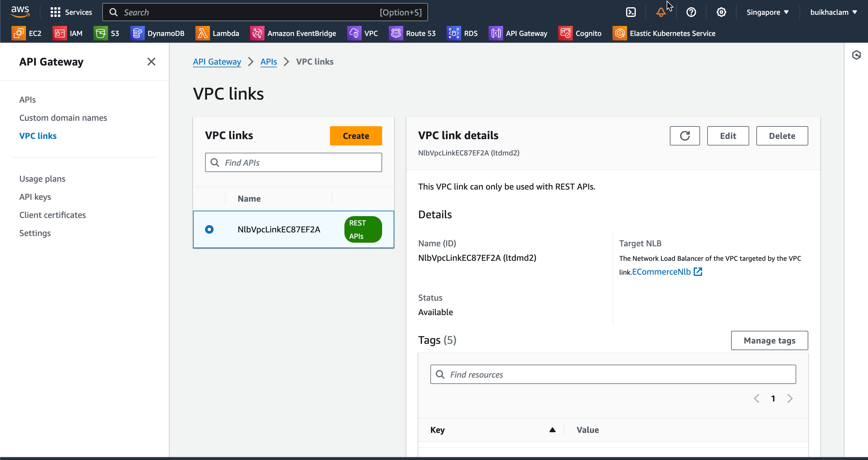This screenshot has height=460, width=868.
Task: Open the Cognito shortcut icon
Action: click(x=565, y=33)
